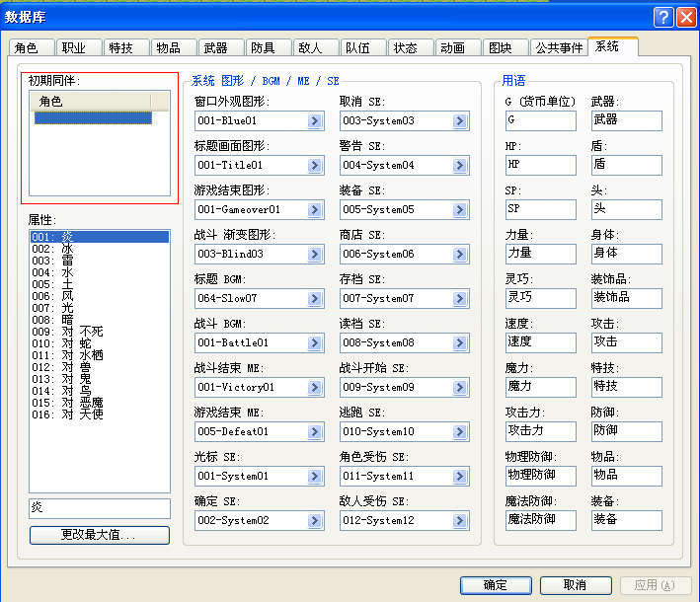The height and width of the screenshot is (602, 700).
Task: Select attribute 012: 对 兽
Action: [x=100, y=367]
